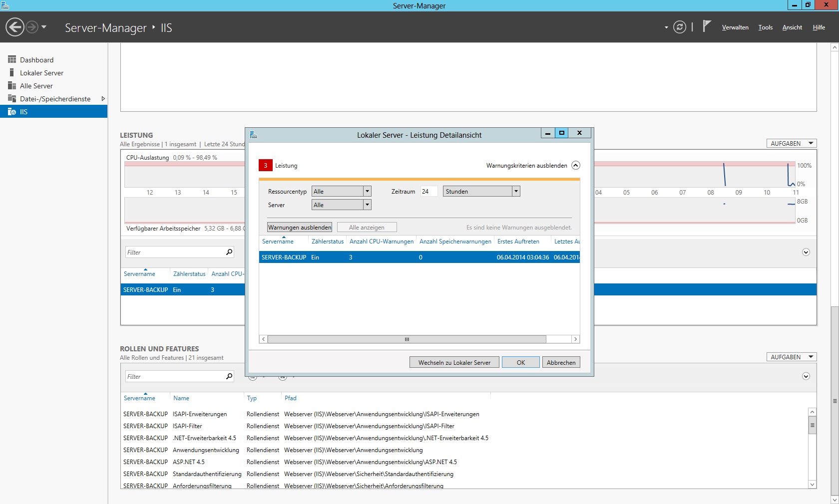Click the Rollen und Features filter field
This screenshot has height=504, width=839.
click(175, 376)
